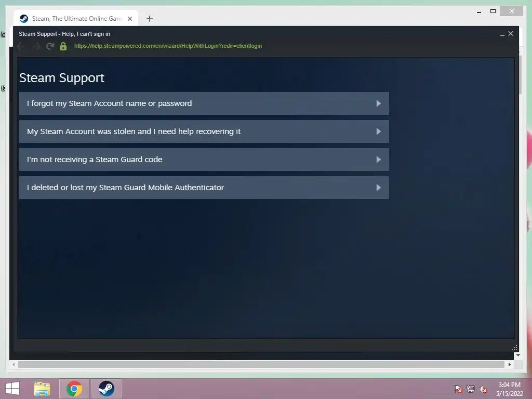Open a new tab with plus button
This screenshot has width=532, height=399.
(149, 19)
